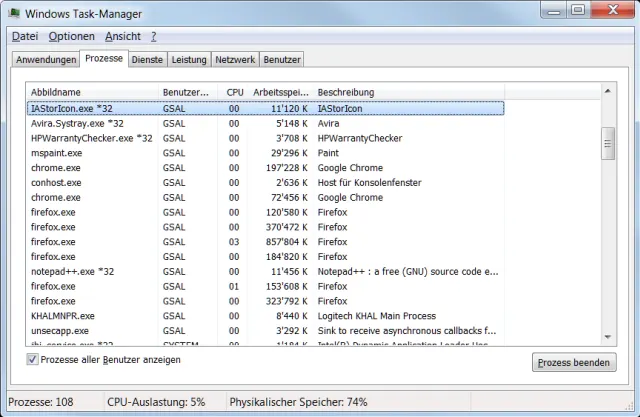Open the ? help menu
Image resolution: width=640 pixels, height=417 pixels.
pyautogui.click(x=154, y=36)
